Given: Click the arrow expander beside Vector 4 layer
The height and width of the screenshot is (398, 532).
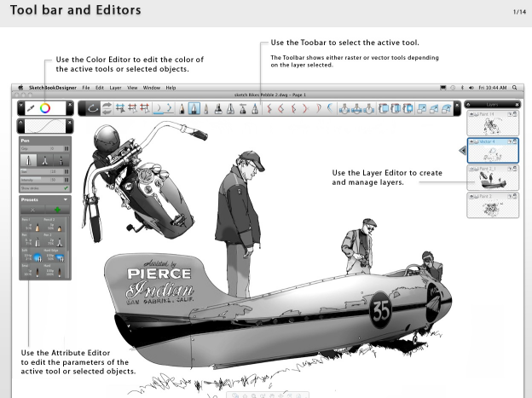Looking at the screenshot, I should (x=462, y=150).
